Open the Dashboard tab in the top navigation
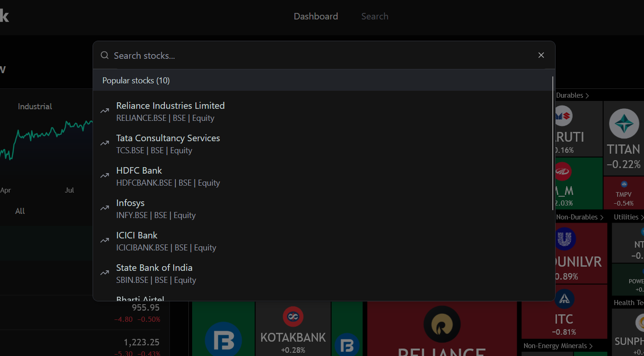 click(316, 16)
